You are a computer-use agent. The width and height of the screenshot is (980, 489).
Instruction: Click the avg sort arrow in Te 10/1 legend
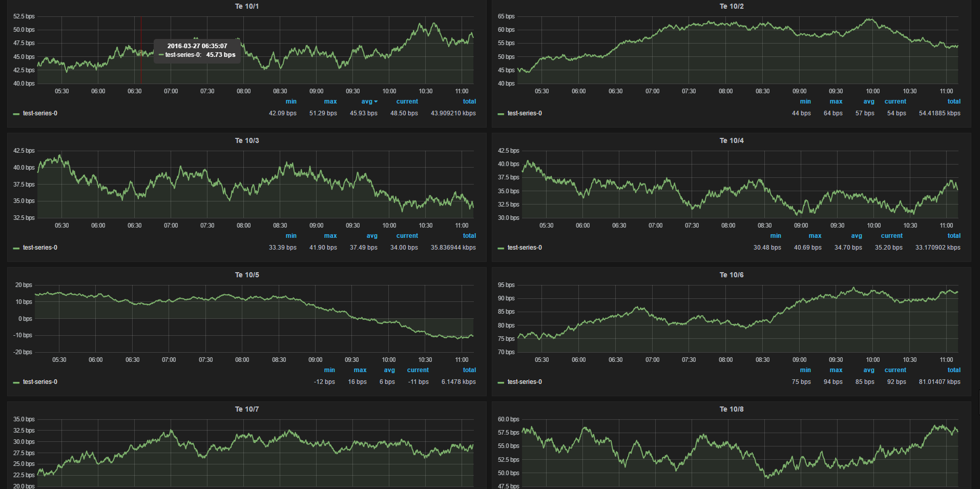376,101
